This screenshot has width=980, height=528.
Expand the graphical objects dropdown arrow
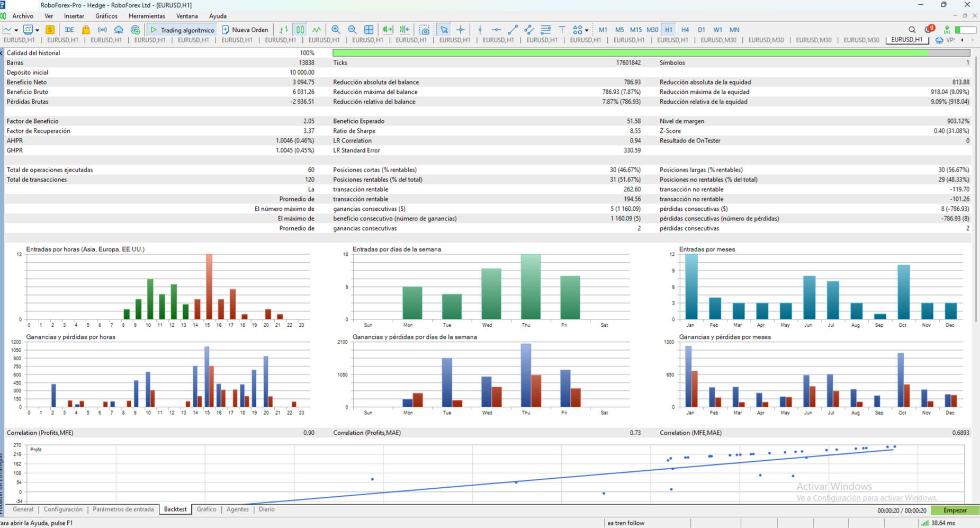tap(587, 30)
